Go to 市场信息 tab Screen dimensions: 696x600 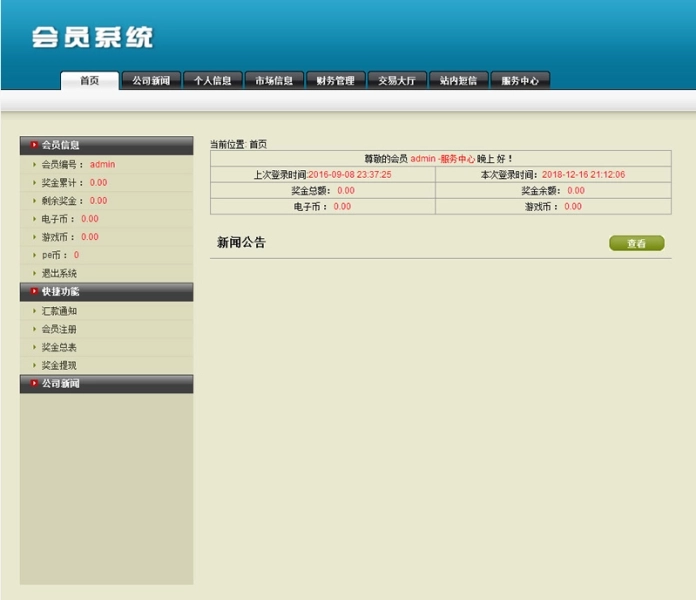[274, 81]
